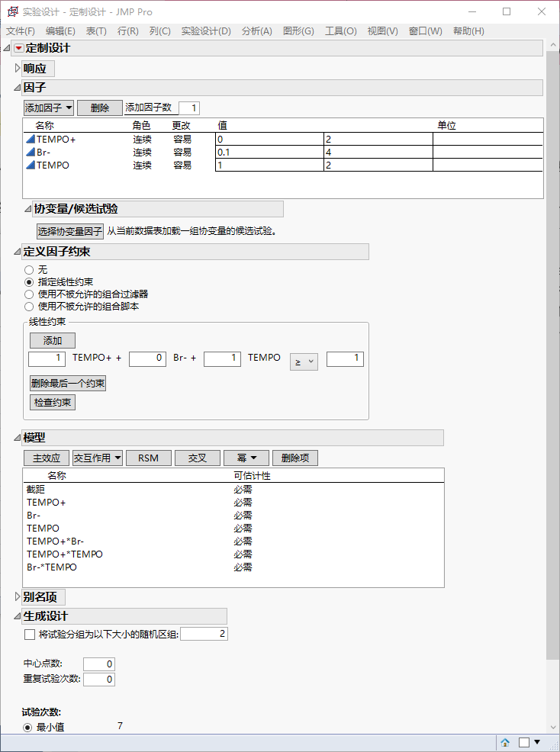This screenshot has width=560, height=752.
Task: Click the blue triangle icon of the TEMPO factor
Action: tap(31, 166)
